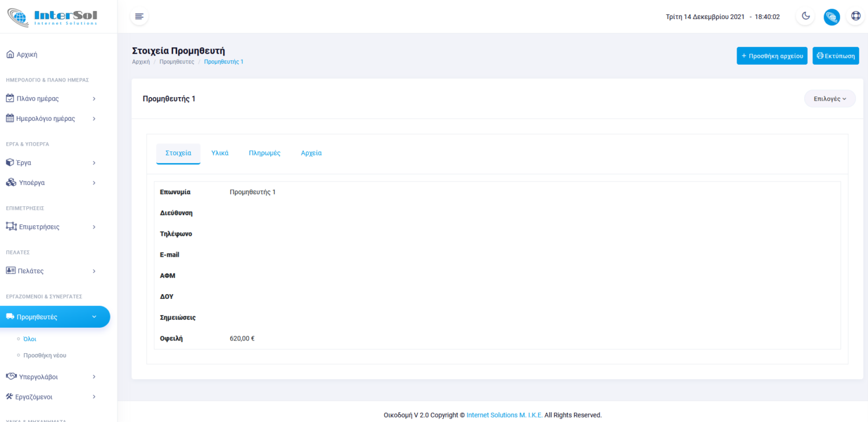Screen dimensions: 868x422
Task: Open the user profile globe avatar
Action: [x=832, y=17]
